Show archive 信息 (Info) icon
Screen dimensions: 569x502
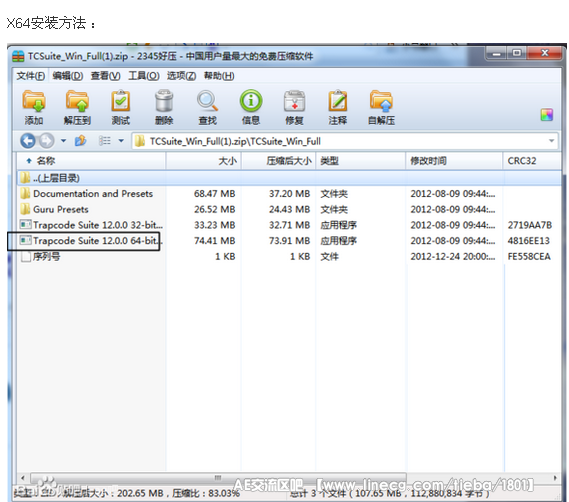point(251,101)
